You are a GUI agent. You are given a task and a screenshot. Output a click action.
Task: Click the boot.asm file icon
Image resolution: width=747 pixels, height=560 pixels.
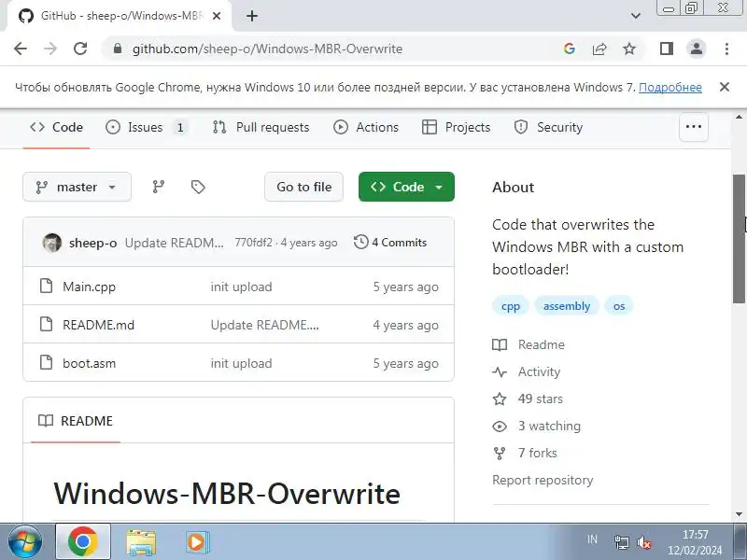(x=46, y=362)
